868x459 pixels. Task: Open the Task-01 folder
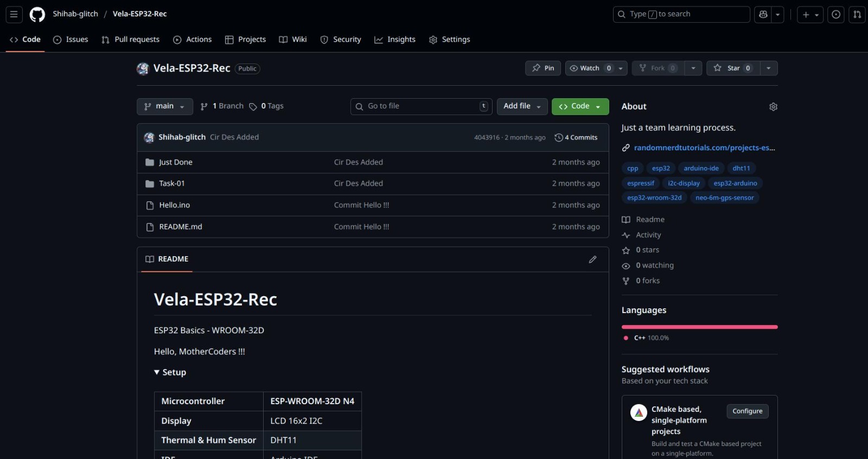(172, 183)
